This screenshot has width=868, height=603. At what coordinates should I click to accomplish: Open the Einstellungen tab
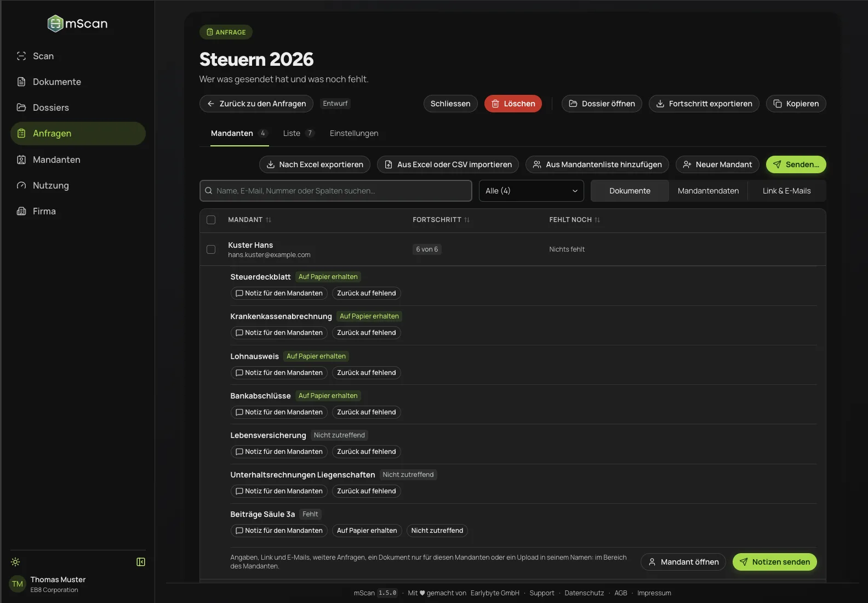coord(354,133)
